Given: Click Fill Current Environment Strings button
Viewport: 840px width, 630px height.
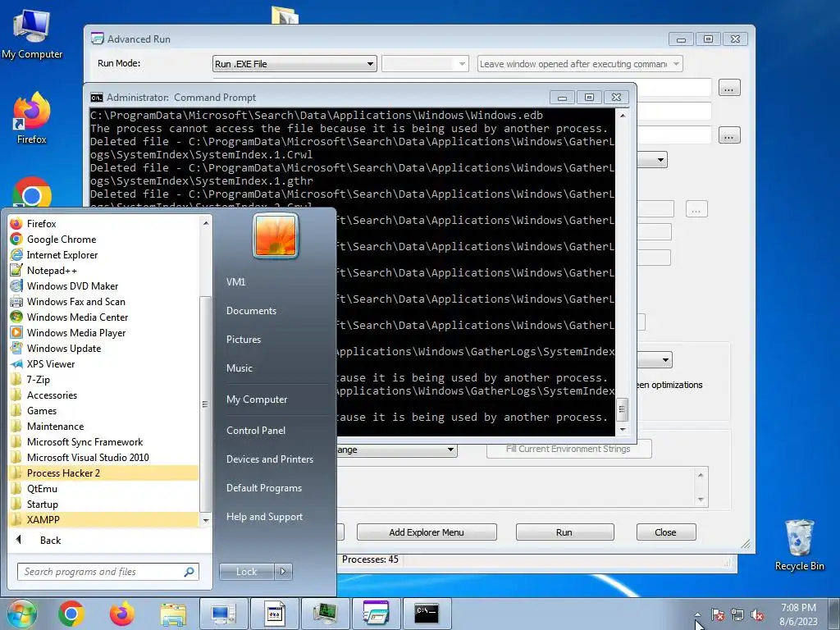Looking at the screenshot, I should (568, 449).
